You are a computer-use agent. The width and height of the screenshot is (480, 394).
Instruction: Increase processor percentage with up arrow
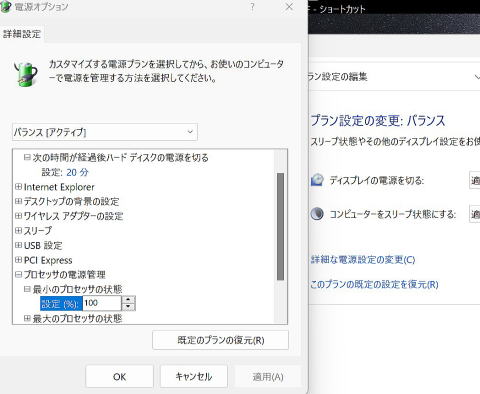point(128,299)
